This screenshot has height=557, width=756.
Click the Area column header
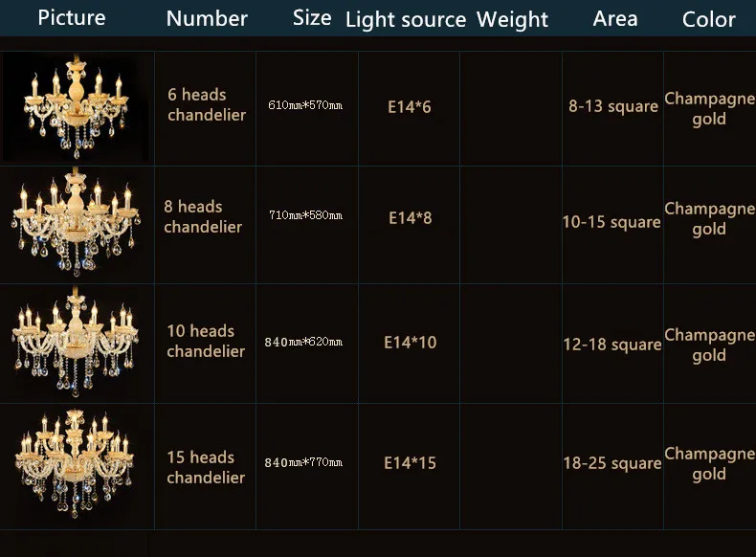[x=615, y=19]
